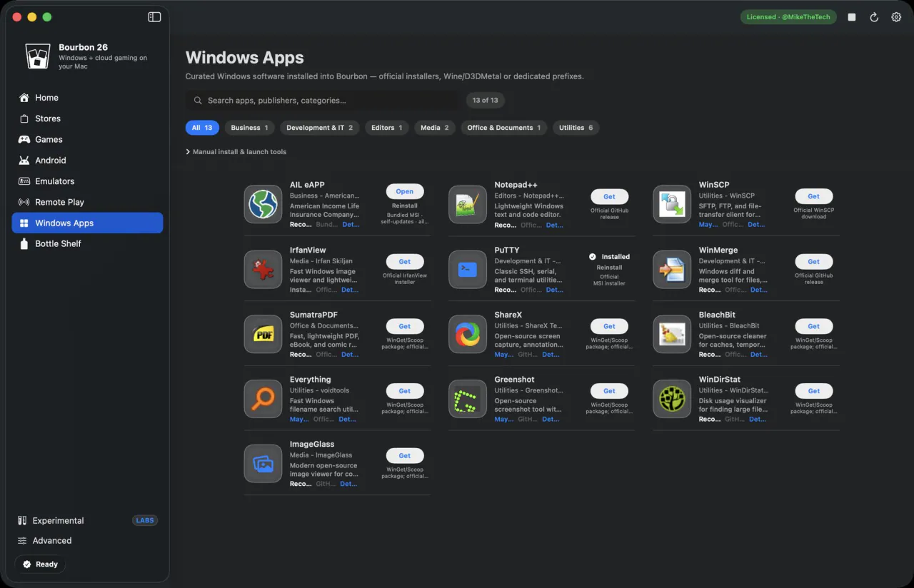Click the refresh icon in the top bar
The image size is (914, 588).
click(874, 17)
